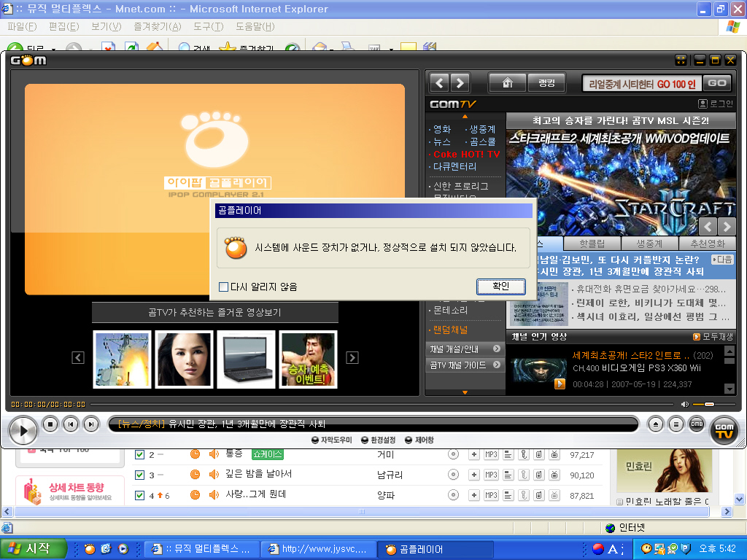Play StarCraft 2 intro video thumbnail

coord(539,372)
